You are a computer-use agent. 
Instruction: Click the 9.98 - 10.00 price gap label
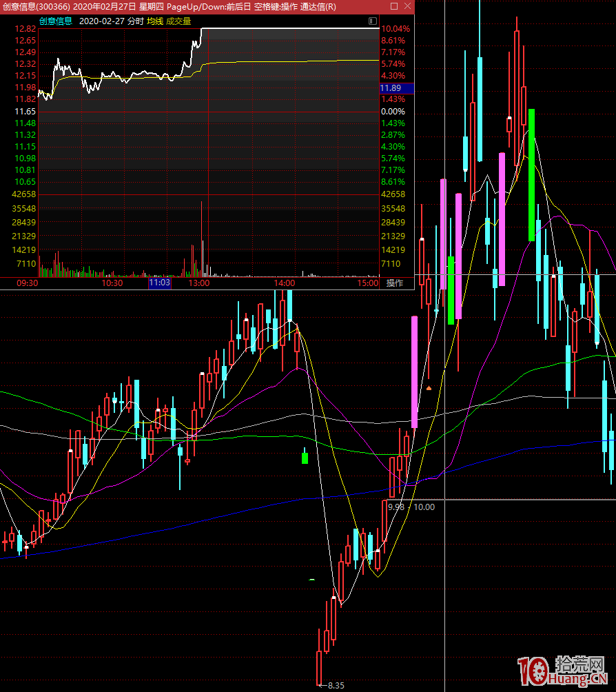pos(411,507)
